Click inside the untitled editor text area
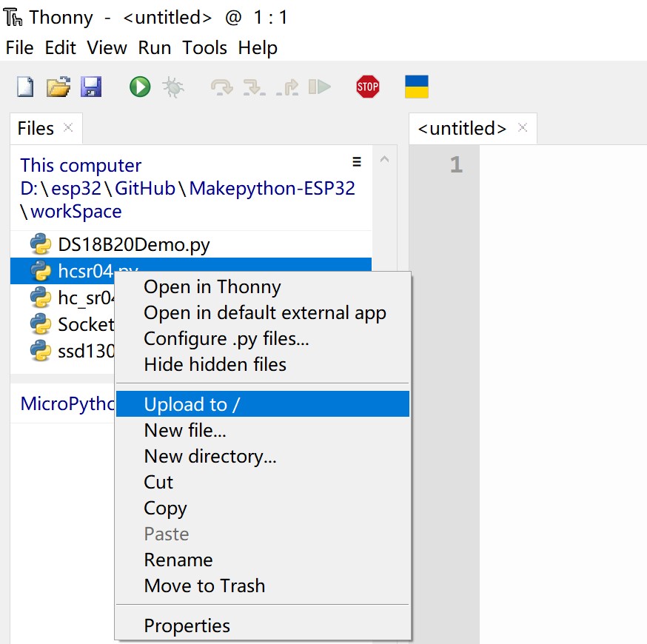Screen dimensions: 647x644 pos(563,394)
